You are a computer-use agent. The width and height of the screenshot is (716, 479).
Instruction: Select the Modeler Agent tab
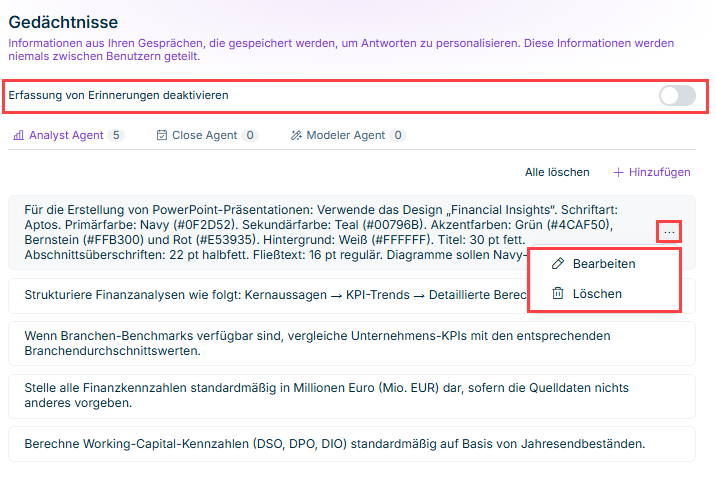point(348,135)
